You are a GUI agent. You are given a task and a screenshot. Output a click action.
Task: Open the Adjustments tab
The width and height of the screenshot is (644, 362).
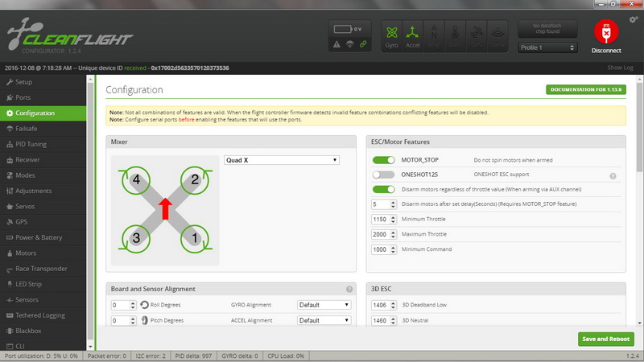[x=43, y=191]
